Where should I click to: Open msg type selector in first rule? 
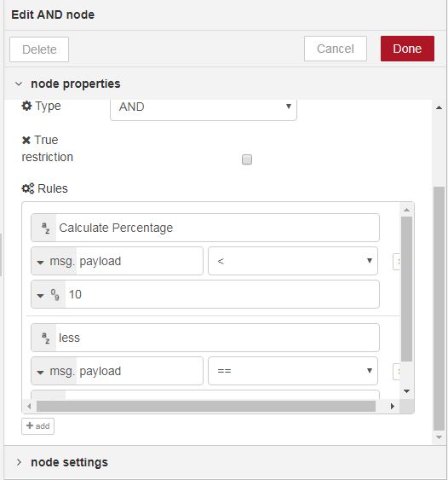54,262
